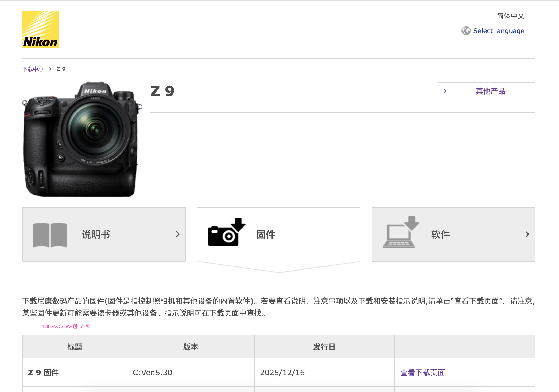This screenshot has height=392, width=559.
Task: Switch to the 软件 software section
Action: [x=441, y=234]
